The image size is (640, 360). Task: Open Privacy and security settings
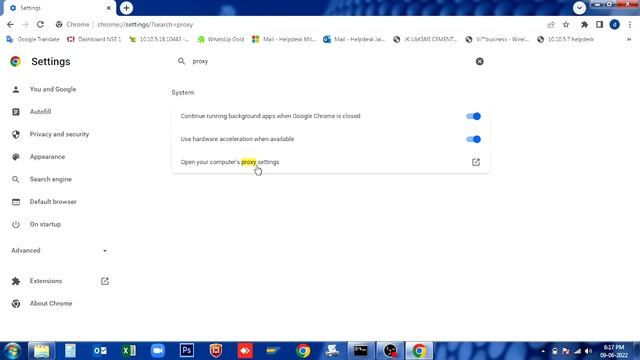(x=59, y=134)
